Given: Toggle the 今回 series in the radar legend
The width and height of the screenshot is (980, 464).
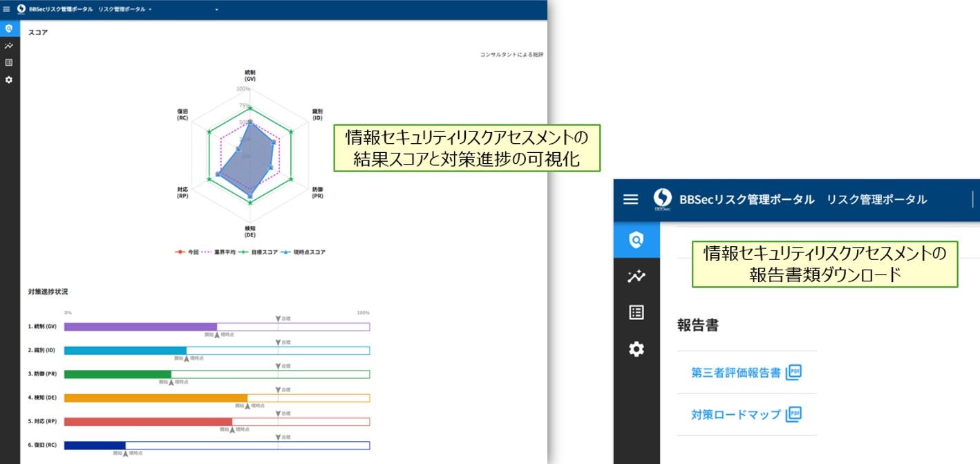Looking at the screenshot, I should [x=187, y=252].
